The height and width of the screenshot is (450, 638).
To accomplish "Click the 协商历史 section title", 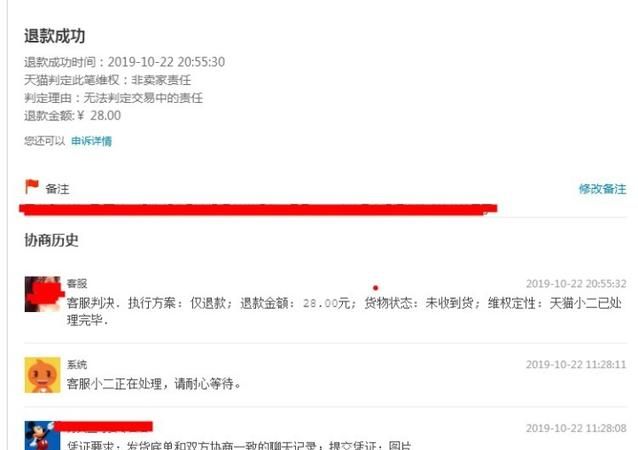I will [51, 240].
